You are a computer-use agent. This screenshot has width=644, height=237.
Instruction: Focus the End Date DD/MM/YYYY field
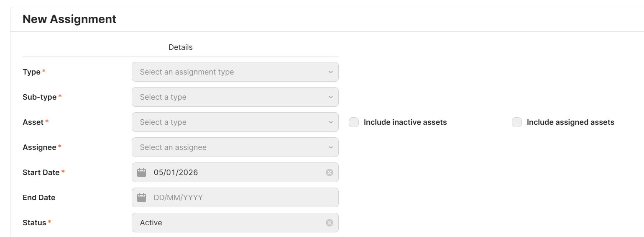(178, 198)
